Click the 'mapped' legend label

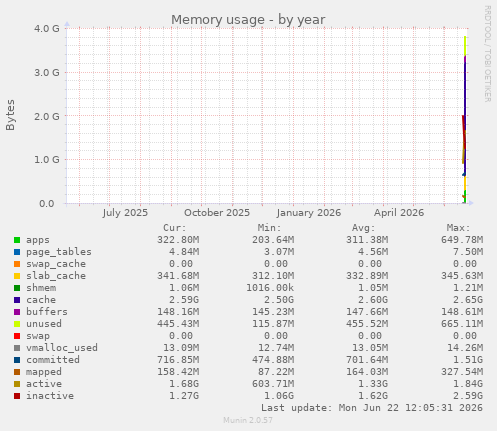coord(44,372)
